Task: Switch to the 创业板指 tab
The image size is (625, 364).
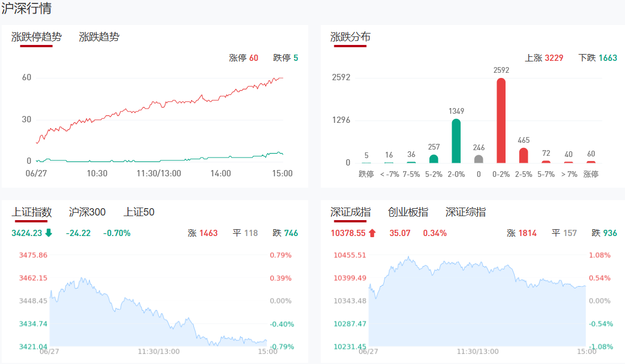Action: tap(408, 212)
